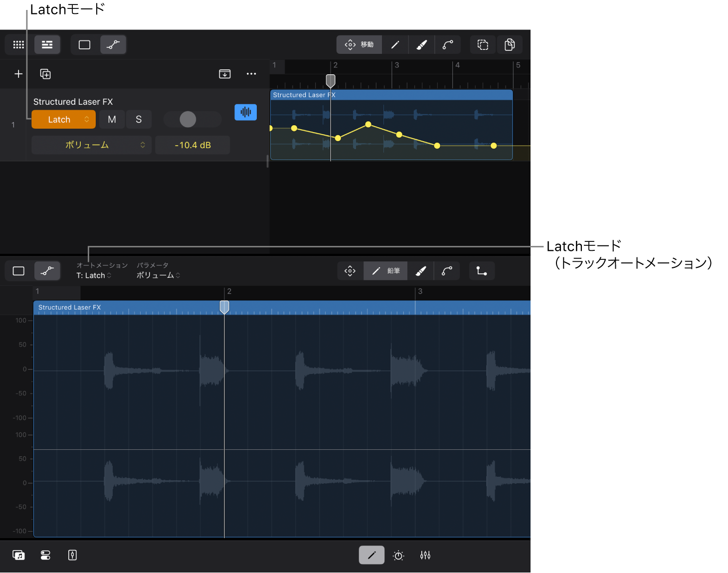Click the toggle switches icon in bottom bar

coord(45,555)
